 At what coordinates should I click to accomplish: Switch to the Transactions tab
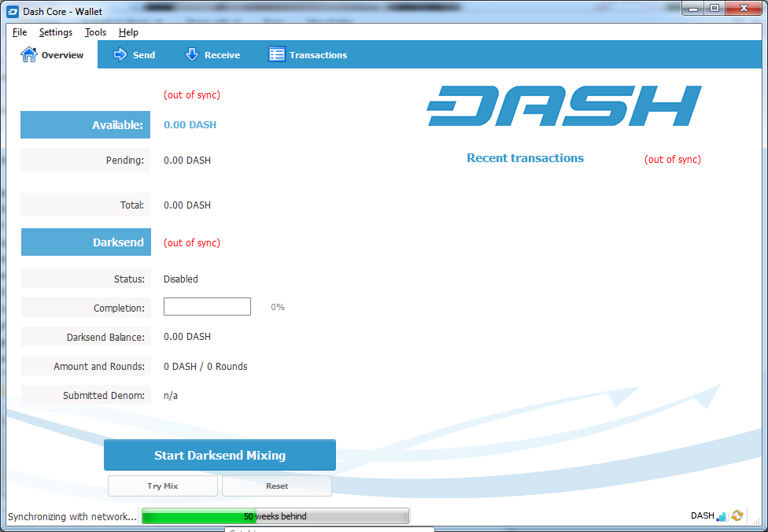click(x=308, y=54)
